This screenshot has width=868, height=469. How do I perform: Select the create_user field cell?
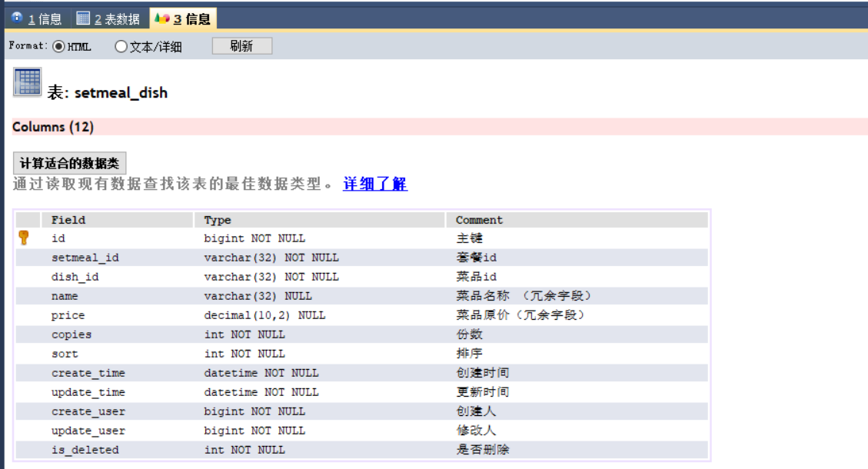pos(118,411)
